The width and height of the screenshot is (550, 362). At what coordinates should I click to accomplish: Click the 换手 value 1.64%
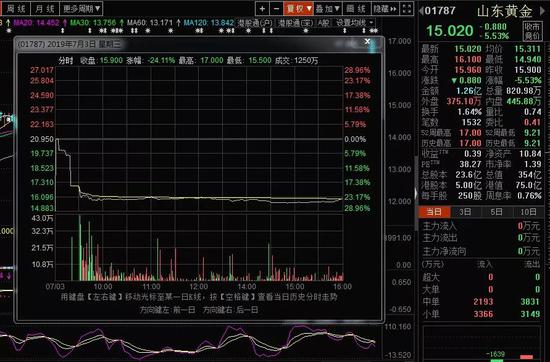click(x=470, y=112)
